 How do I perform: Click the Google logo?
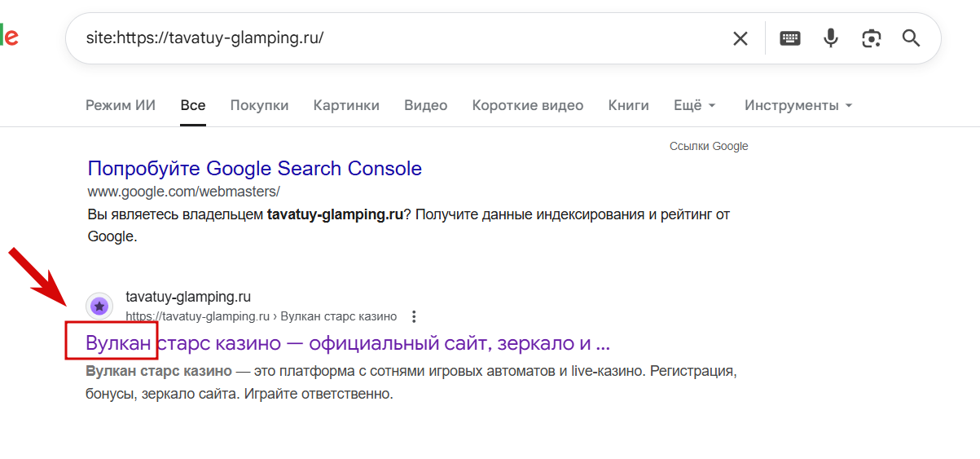click(8, 37)
